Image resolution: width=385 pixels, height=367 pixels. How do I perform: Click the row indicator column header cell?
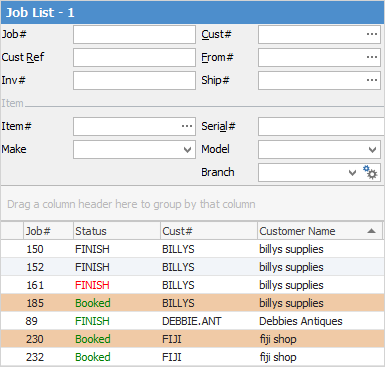12,231
